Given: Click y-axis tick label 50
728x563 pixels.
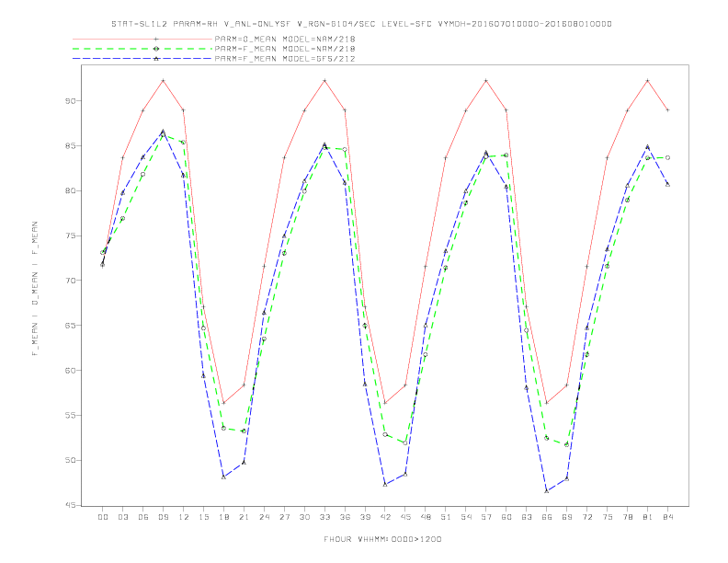Looking at the screenshot, I should click(70, 460).
